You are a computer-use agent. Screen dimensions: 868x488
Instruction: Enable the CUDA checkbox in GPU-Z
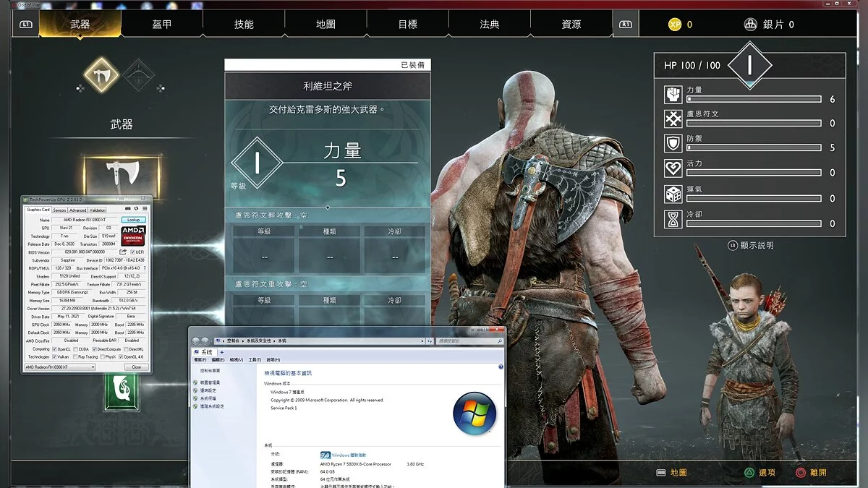pos(76,350)
